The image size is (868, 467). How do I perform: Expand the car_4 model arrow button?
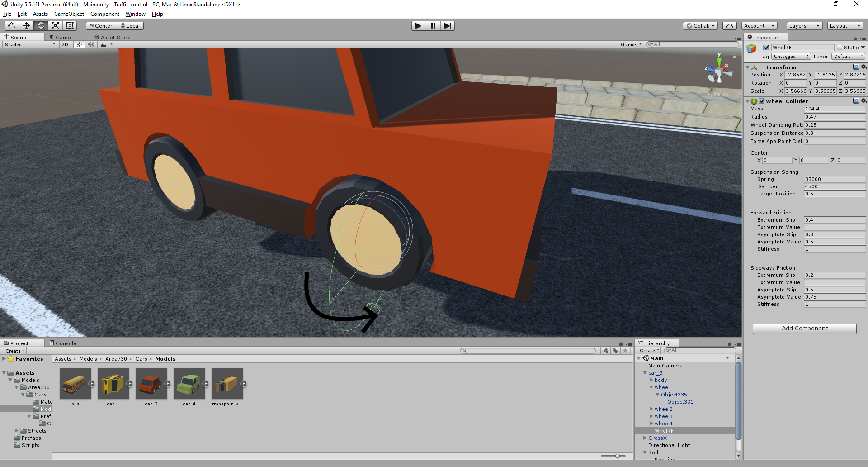[205, 384]
